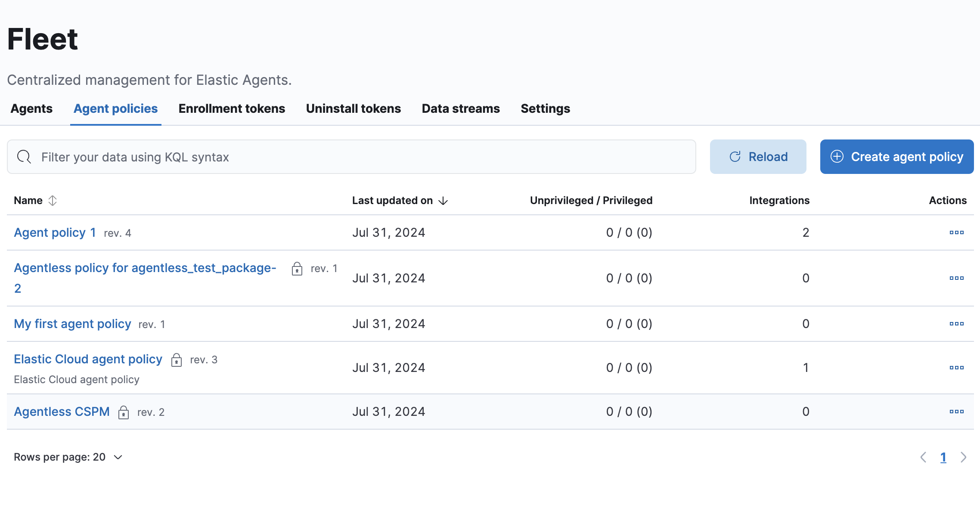Screen dimensions: 980x514
Task: Sort by Name column
Action: pyautogui.click(x=35, y=201)
